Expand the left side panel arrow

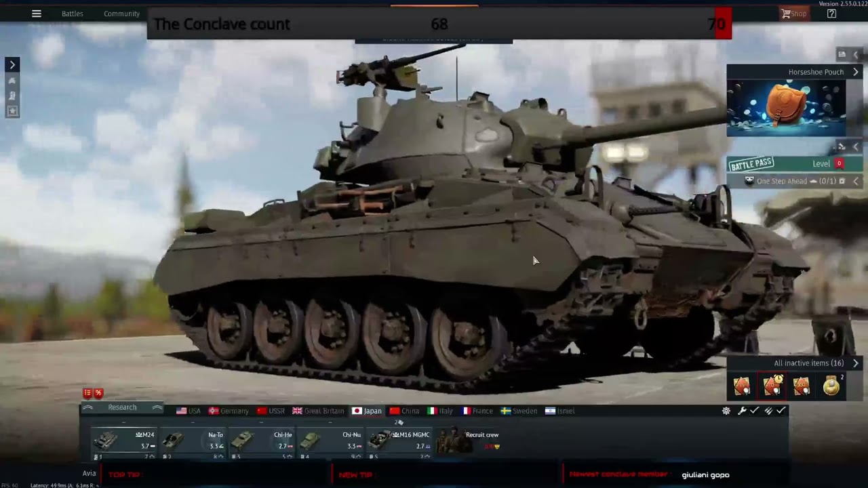click(x=12, y=64)
